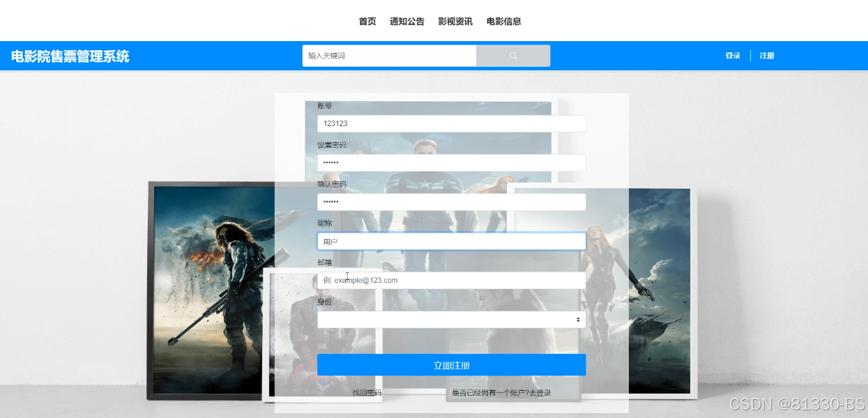The image size is (868, 418).
Task: Click 是否已经拥有一个账户?去登录 link
Action: pos(501,393)
